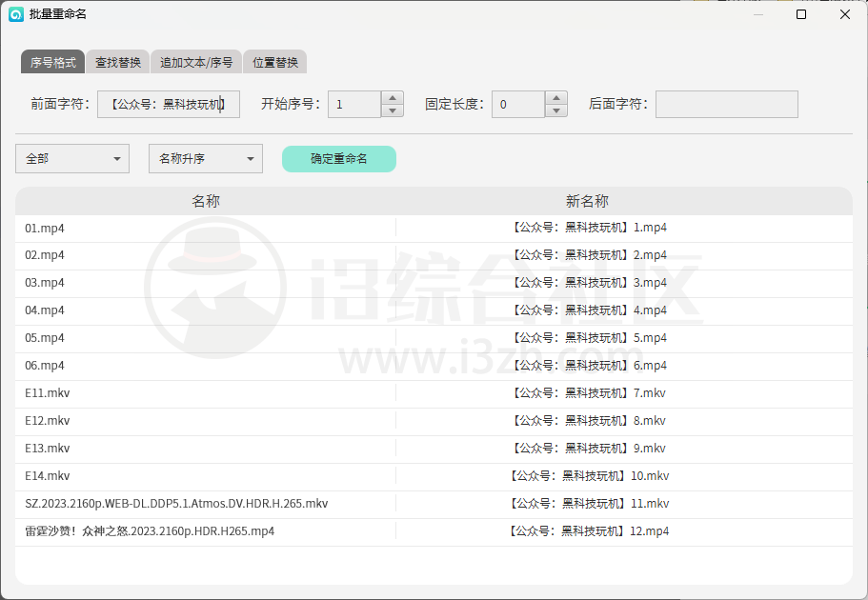Screen dimensions: 868x600
Task: Switch to the 序号格式 tab
Action: click(52, 62)
